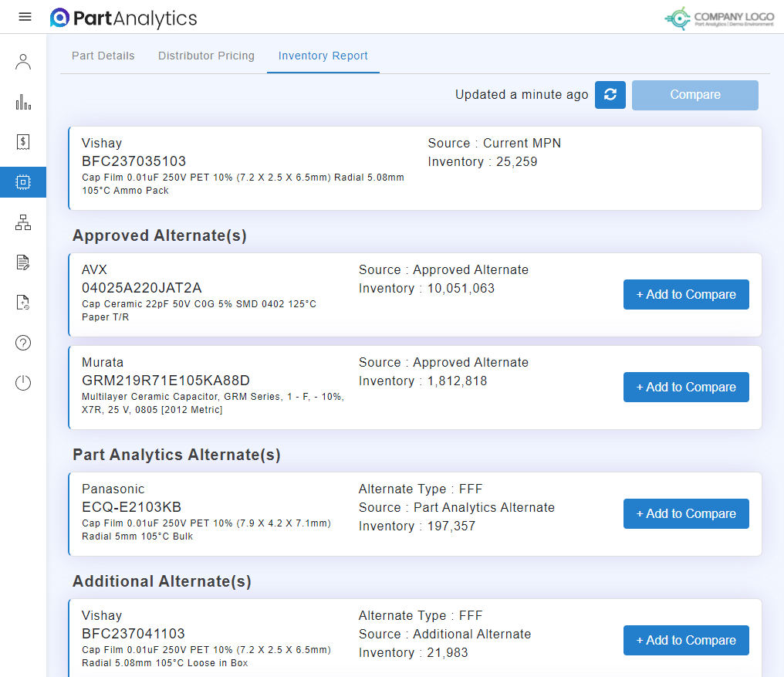
Task: Click the help question mark icon
Action: click(23, 343)
